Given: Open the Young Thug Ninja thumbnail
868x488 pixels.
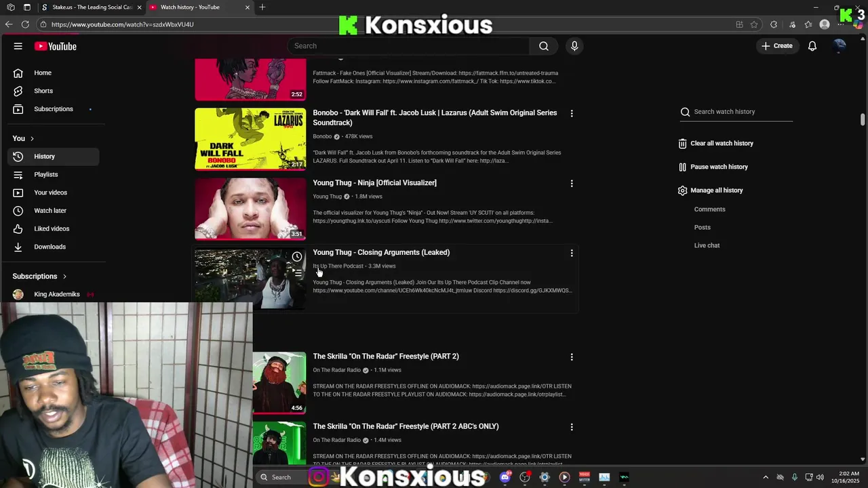Looking at the screenshot, I should (250, 209).
